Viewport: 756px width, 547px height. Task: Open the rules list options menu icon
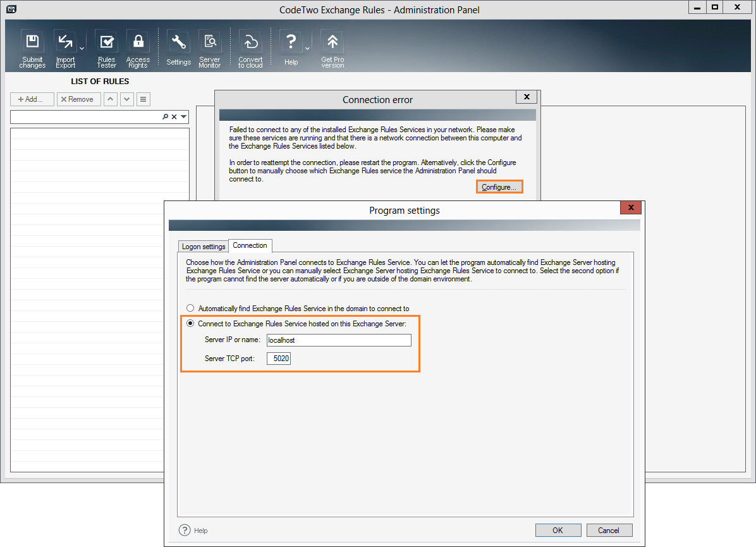143,99
